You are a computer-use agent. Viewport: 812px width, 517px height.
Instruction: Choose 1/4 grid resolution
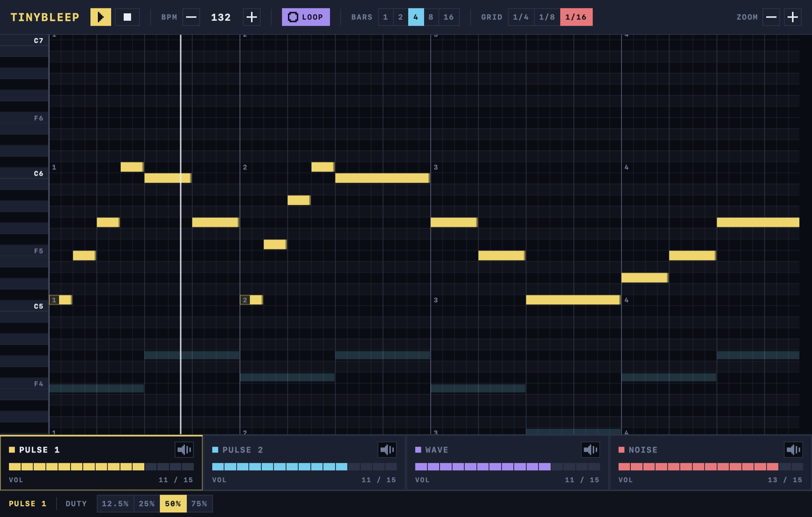[521, 17]
